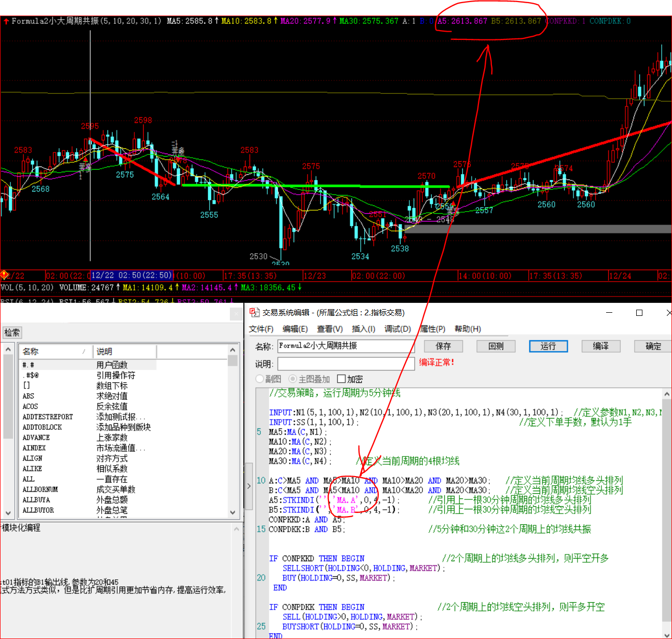
Task: Select the .#$@ 引用操作符 row
Action: pos(88,375)
